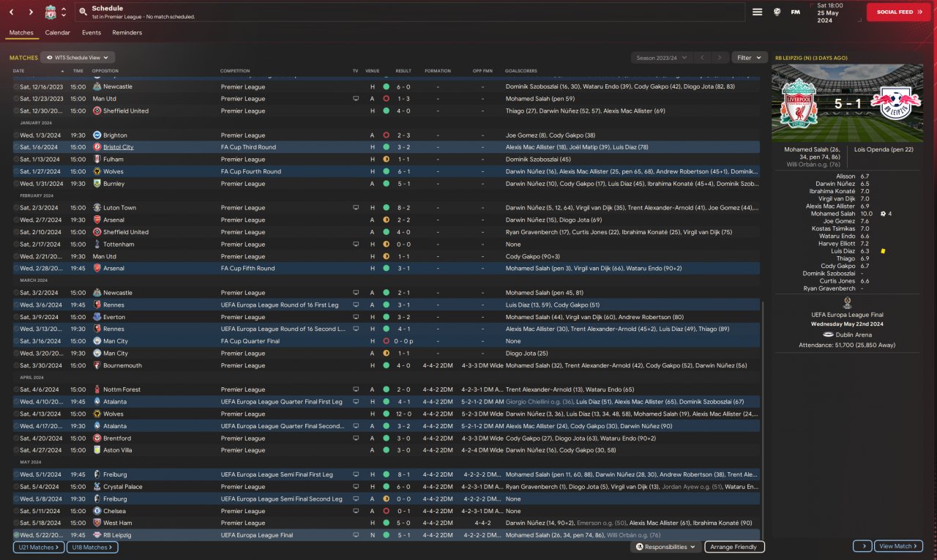
Task: Click the Everton club badge
Action: point(97,317)
